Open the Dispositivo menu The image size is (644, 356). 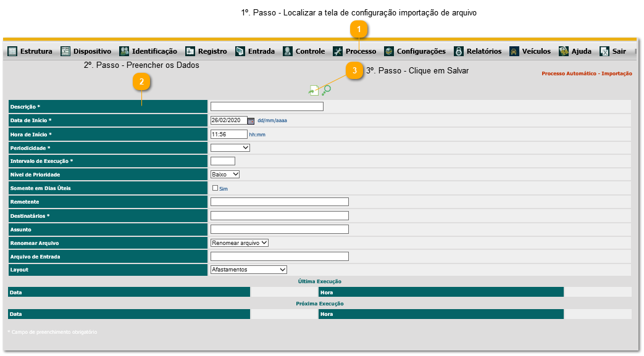[x=92, y=51]
